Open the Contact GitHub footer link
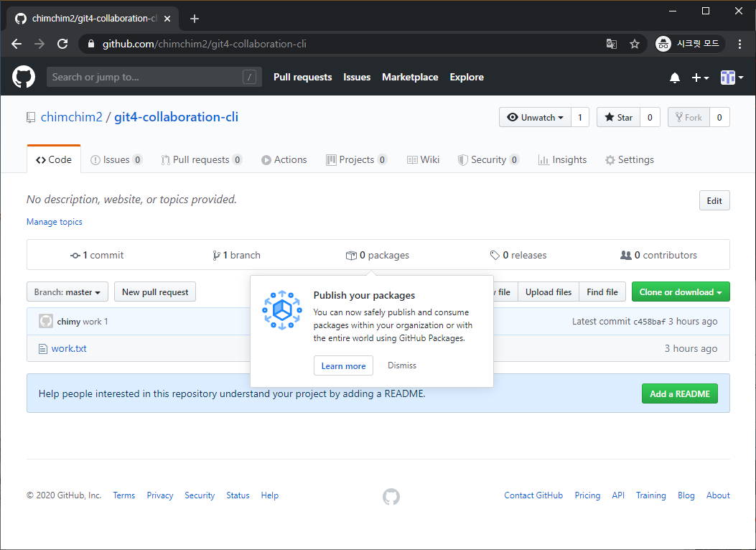This screenshot has width=756, height=550. click(533, 495)
